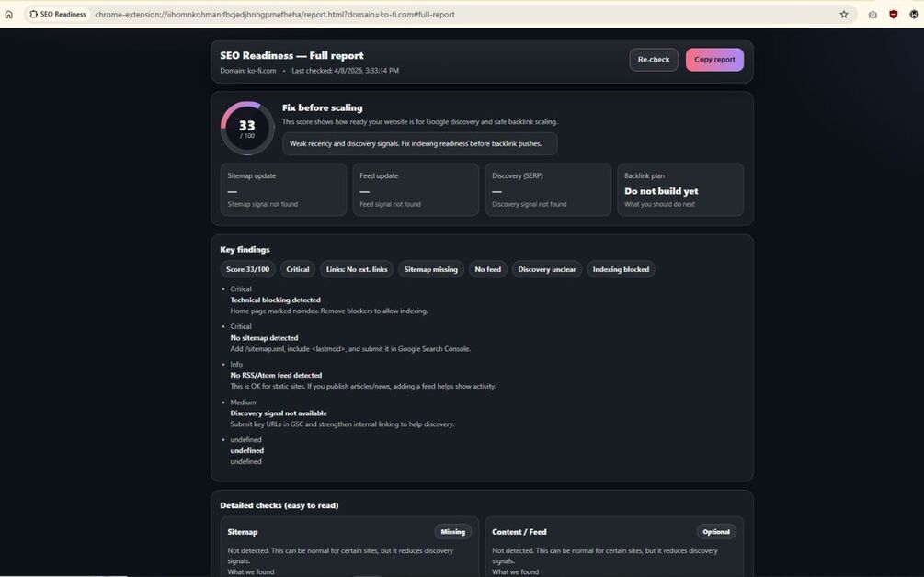
Task: Click the 'No RSS/Atom feed detected' finding
Action: click(276, 375)
